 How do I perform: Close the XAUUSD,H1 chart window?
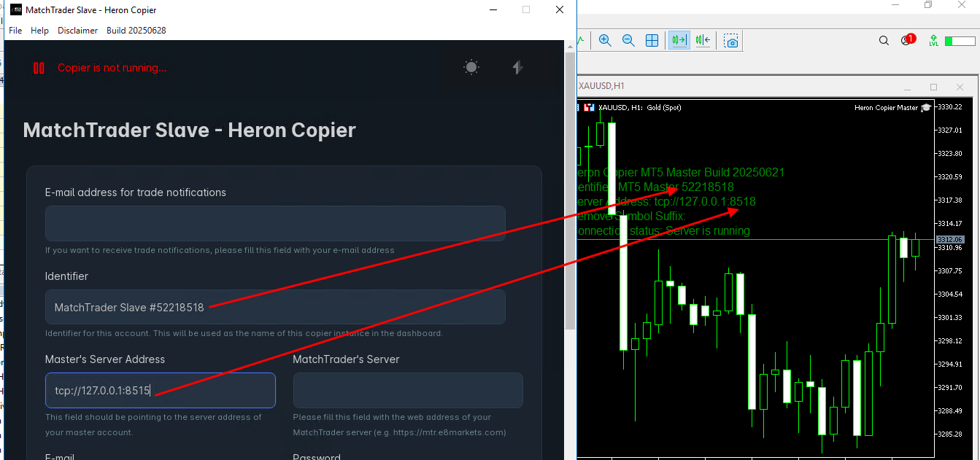(x=958, y=87)
